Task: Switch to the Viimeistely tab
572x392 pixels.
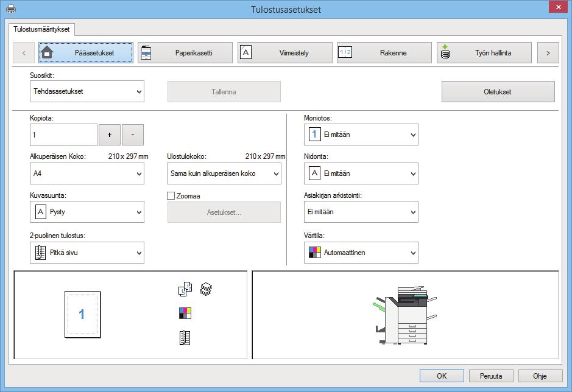Action: click(x=285, y=53)
